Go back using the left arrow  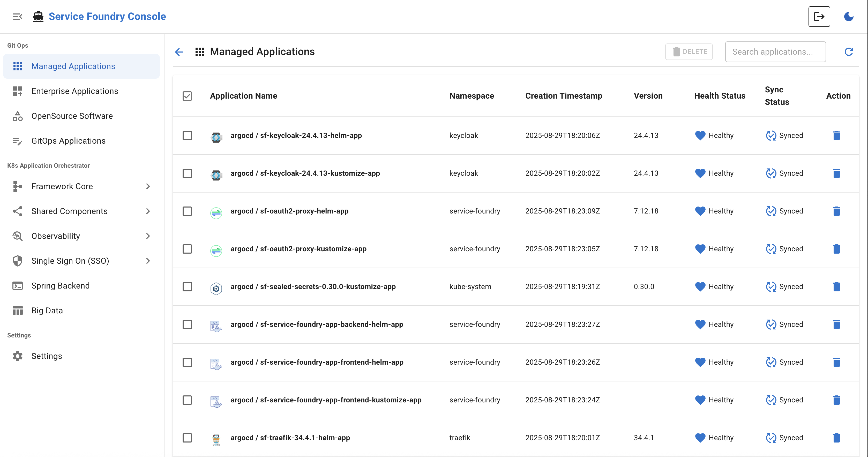coord(179,51)
